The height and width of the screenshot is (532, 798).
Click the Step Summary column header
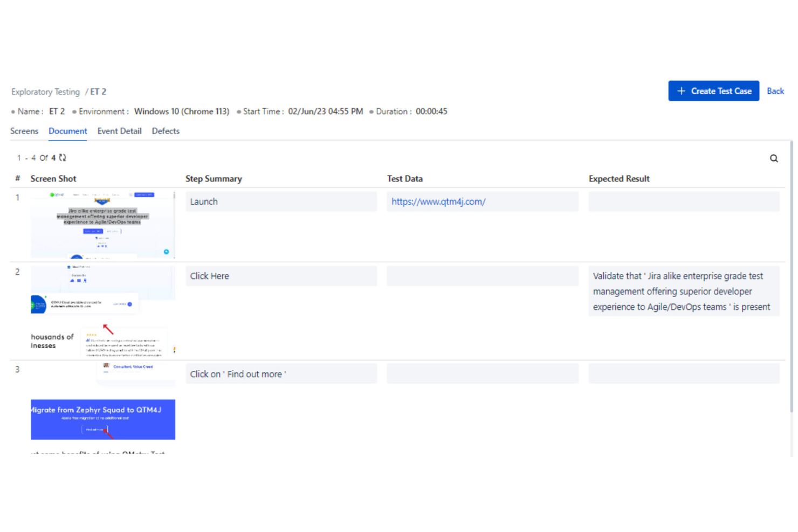click(214, 178)
